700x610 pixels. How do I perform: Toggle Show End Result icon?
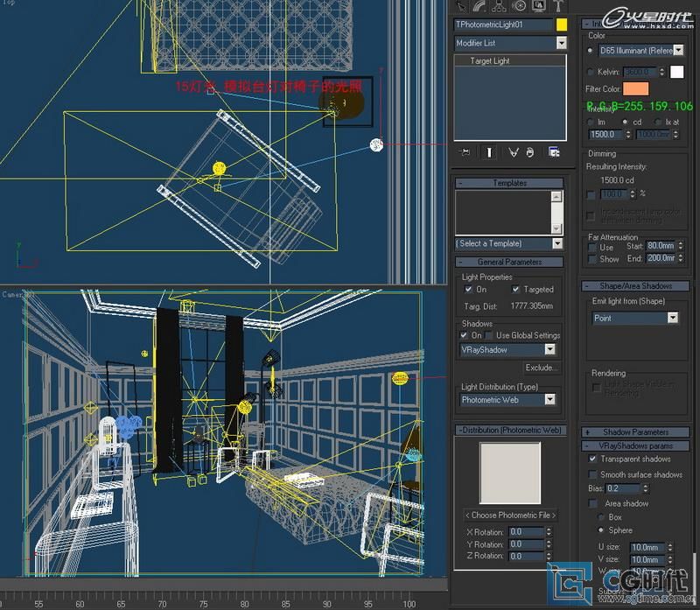(x=488, y=152)
